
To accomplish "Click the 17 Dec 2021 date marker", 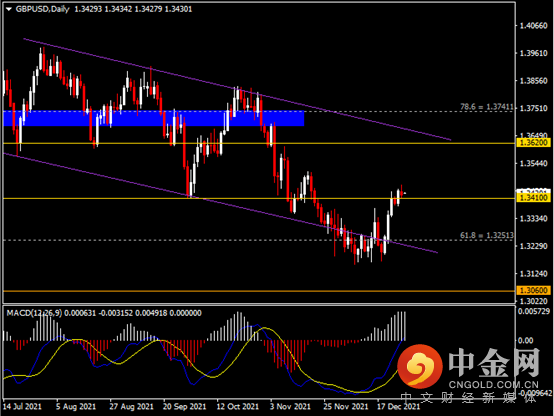I will pos(399,406).
